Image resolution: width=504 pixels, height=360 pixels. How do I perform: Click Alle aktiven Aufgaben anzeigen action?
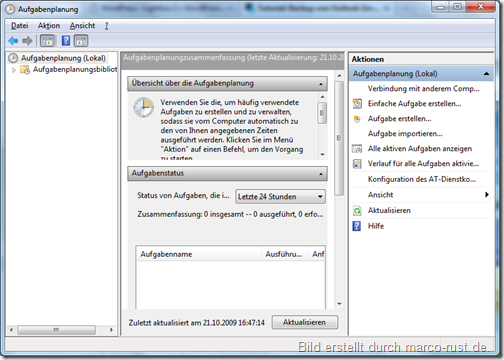tap(420, 149)
